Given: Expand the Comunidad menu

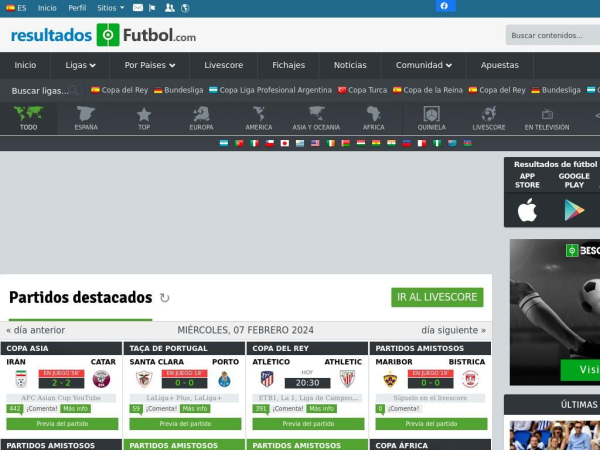Looking at the screenshot, I should (424, 65).
